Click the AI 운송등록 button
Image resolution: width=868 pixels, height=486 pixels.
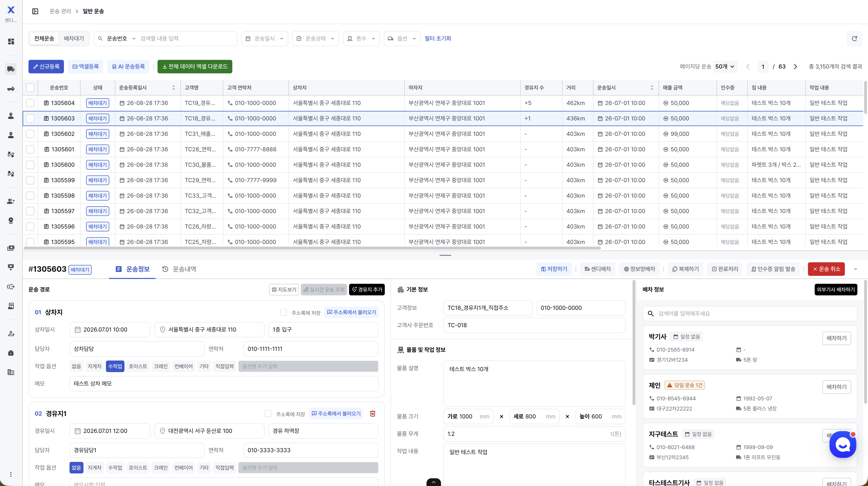[x=128, y=67]
